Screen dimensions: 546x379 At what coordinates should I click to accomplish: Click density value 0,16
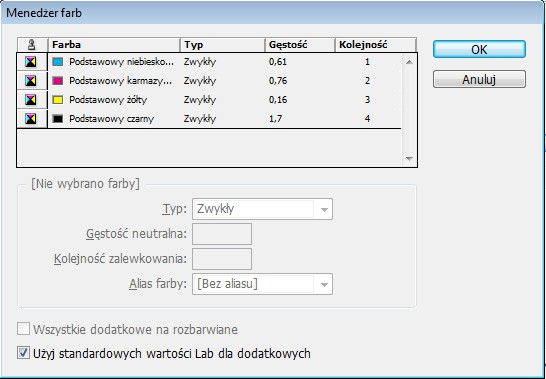click(278, 100)
